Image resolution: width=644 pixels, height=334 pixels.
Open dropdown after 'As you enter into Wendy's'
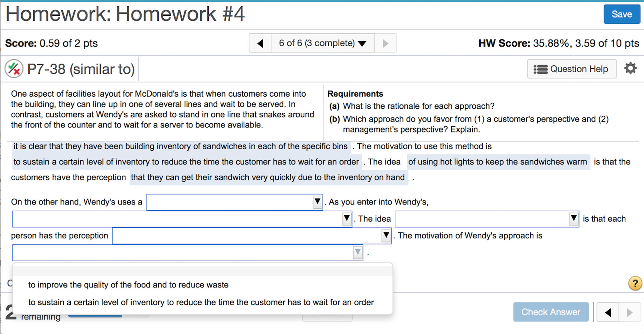182,219
